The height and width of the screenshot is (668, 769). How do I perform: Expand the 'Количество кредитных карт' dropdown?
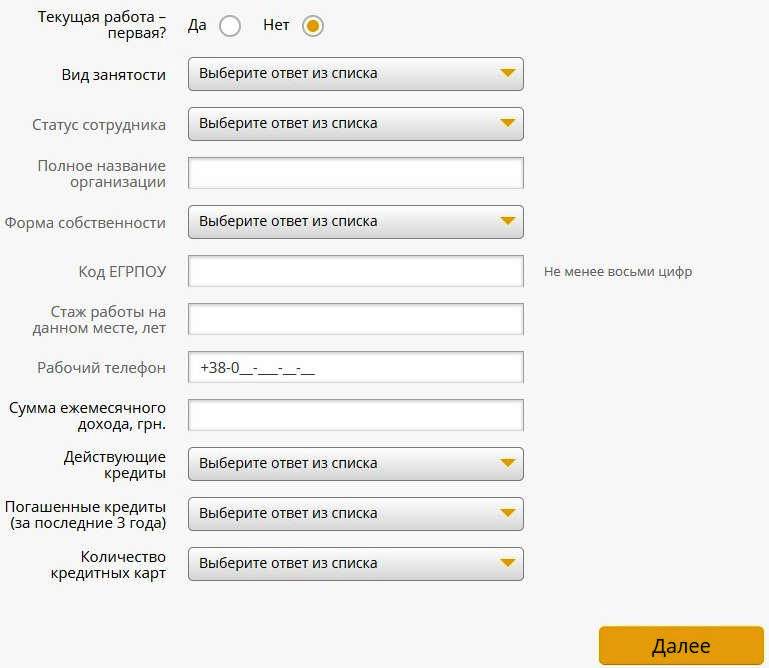[355, 564]
